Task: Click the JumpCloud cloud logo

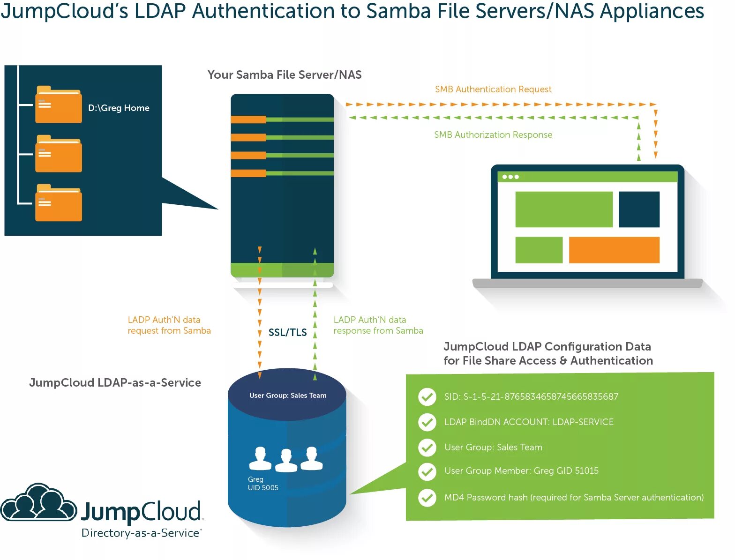Action: pyautogui.click(x=38, y=502)
